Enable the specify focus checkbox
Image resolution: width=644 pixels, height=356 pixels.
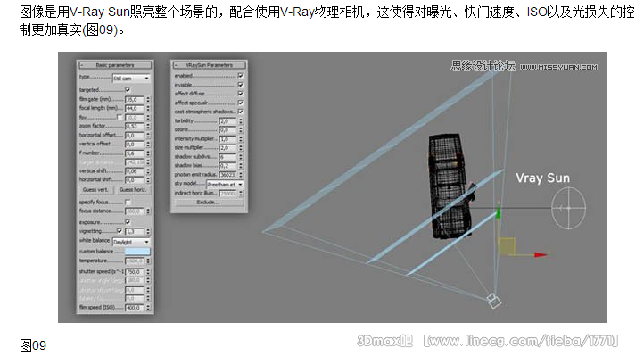click(128, 202)
